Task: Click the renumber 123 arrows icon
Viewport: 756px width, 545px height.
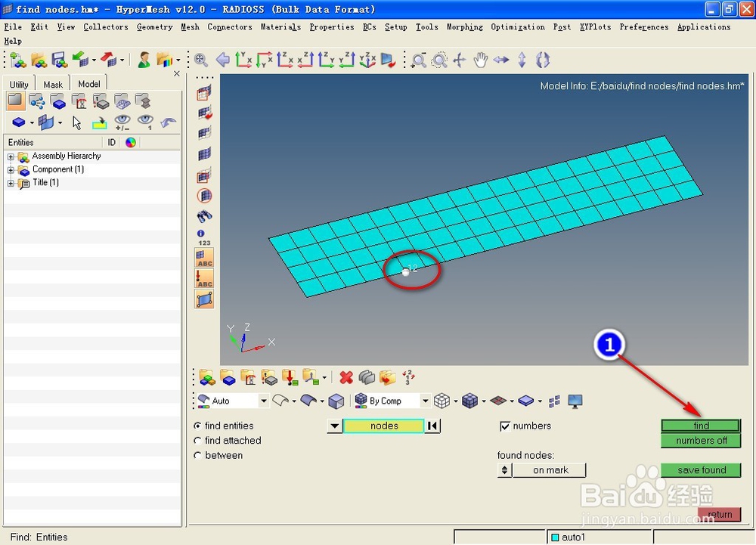Action: coord(409,377)
